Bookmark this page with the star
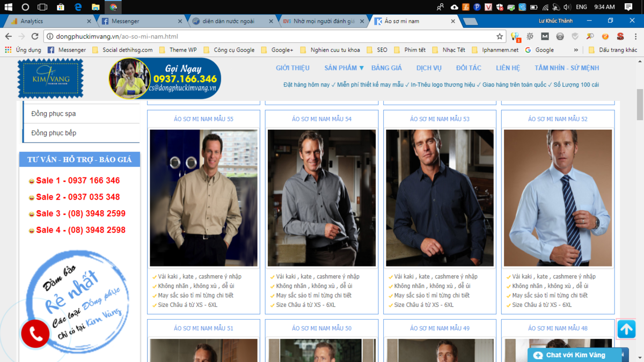 [500, 36]
